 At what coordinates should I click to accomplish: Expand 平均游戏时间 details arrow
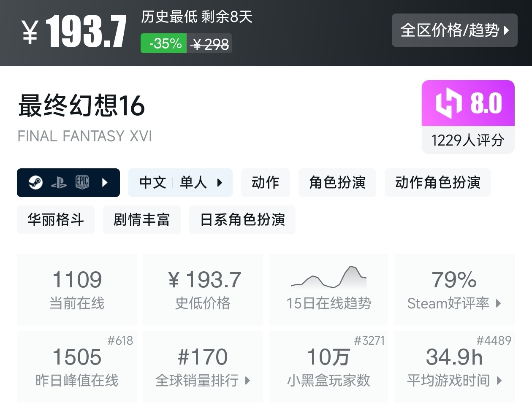click(x=499, y=381)
